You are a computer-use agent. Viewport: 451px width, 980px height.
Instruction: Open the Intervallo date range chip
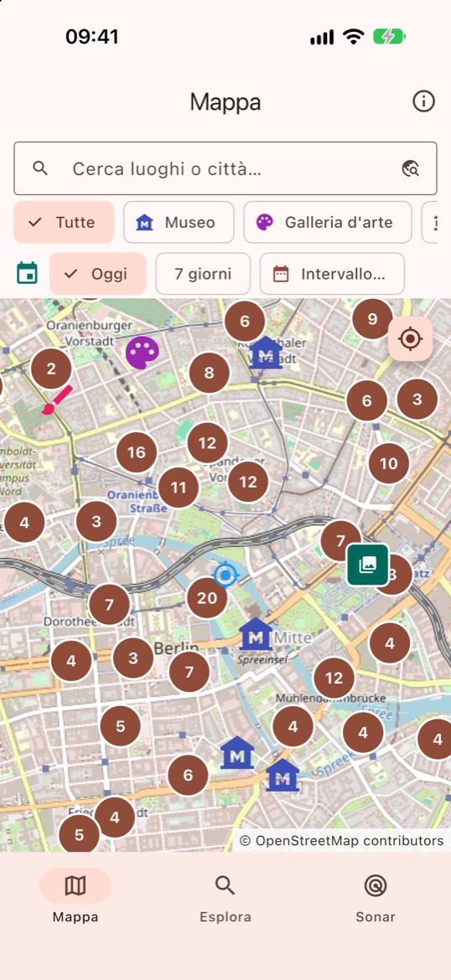332,274
